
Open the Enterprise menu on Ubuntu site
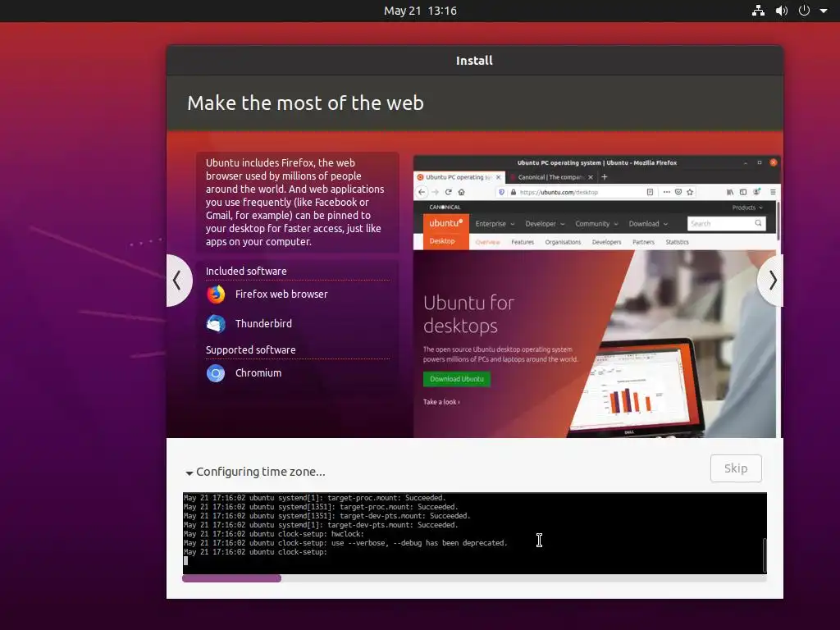coord(495,224)
